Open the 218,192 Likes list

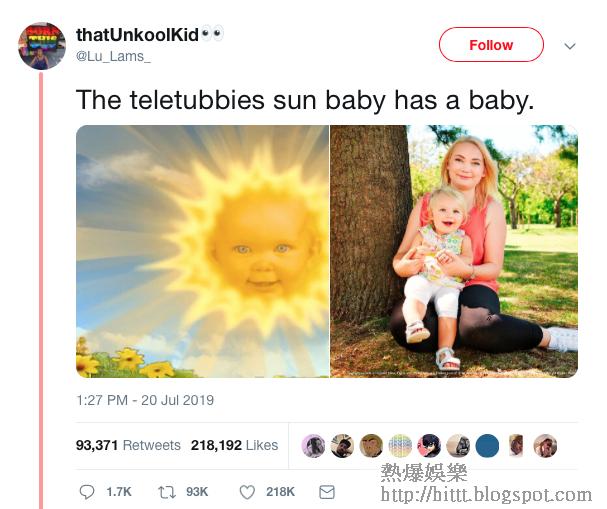coord(234,445)
